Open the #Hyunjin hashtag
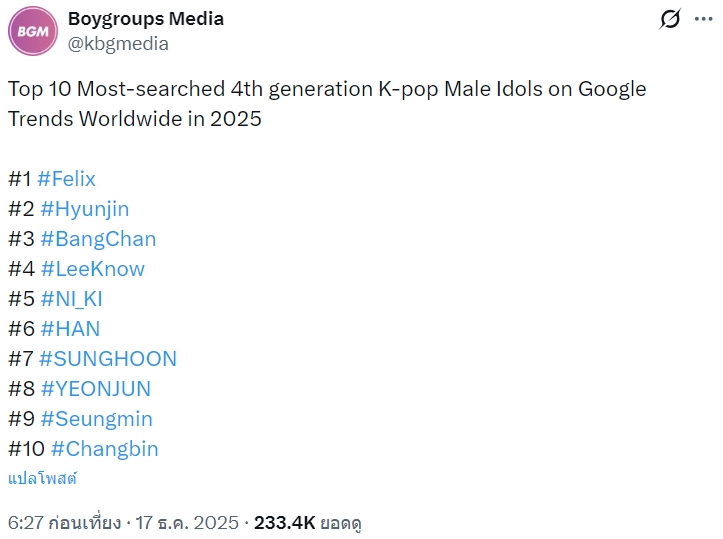 click(85, 209)
